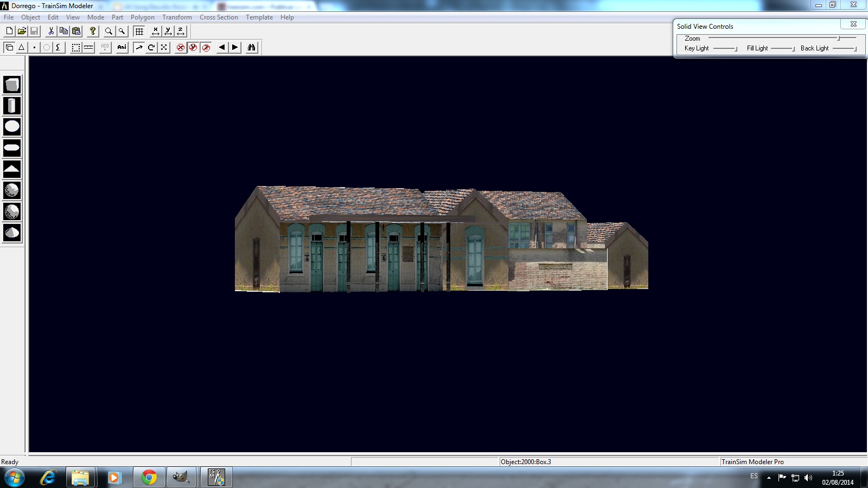868x488 pixels.
Task: Click the Ani animation toolbar button
Action: point(122,48)
